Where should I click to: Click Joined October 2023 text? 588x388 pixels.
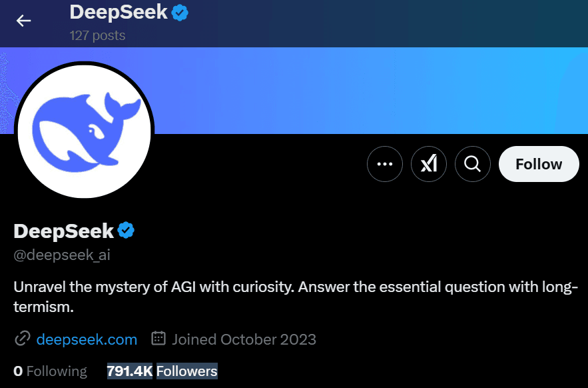pyautogui.click(x=244, y=339)
